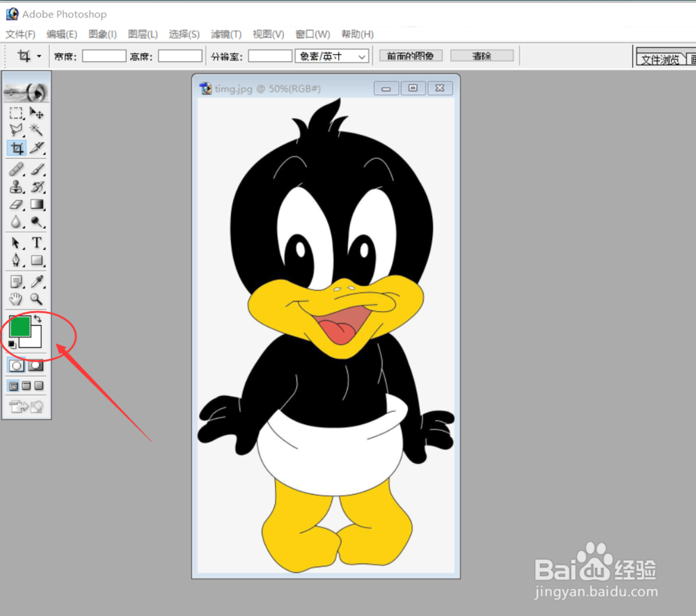The height and width of the screenshot is (616, 696).
Task: Select the Eyedropper tool
Action: coord(37,281)
